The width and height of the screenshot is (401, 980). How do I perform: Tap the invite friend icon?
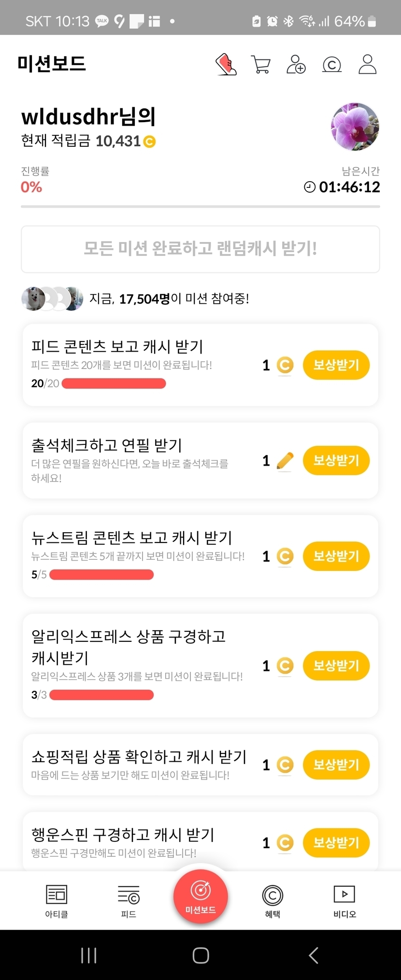[x=296, y=64]
